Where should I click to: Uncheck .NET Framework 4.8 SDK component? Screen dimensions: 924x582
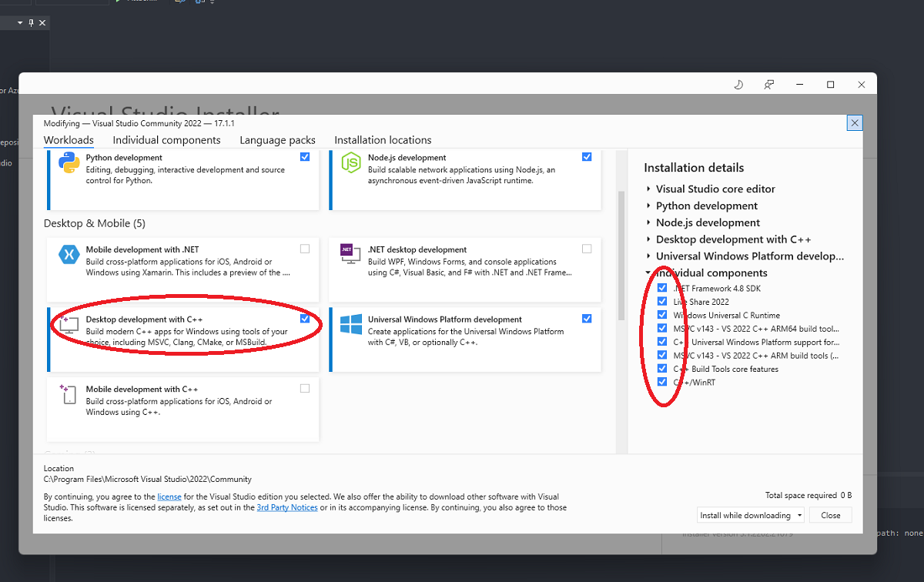click(662, 288)
